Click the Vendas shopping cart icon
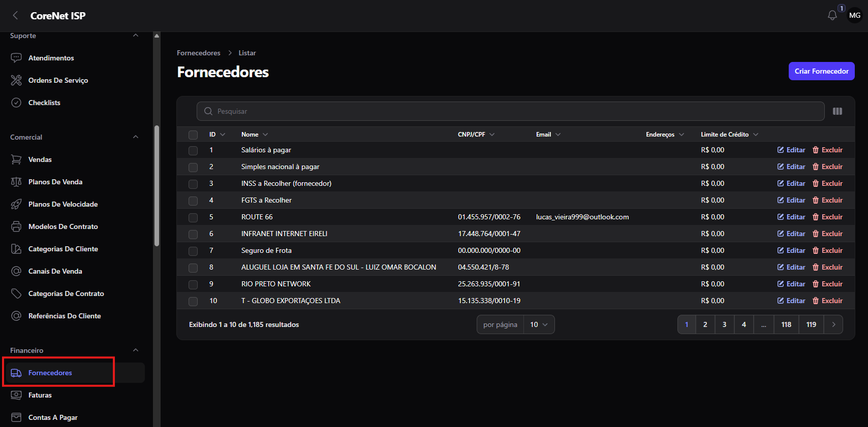The height and width of the screenshot is (427, 868). (16, 159)
